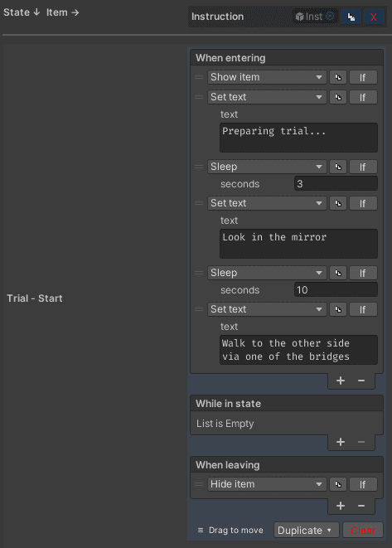
Task: Click the red Clear button
Action: point(363,531)
